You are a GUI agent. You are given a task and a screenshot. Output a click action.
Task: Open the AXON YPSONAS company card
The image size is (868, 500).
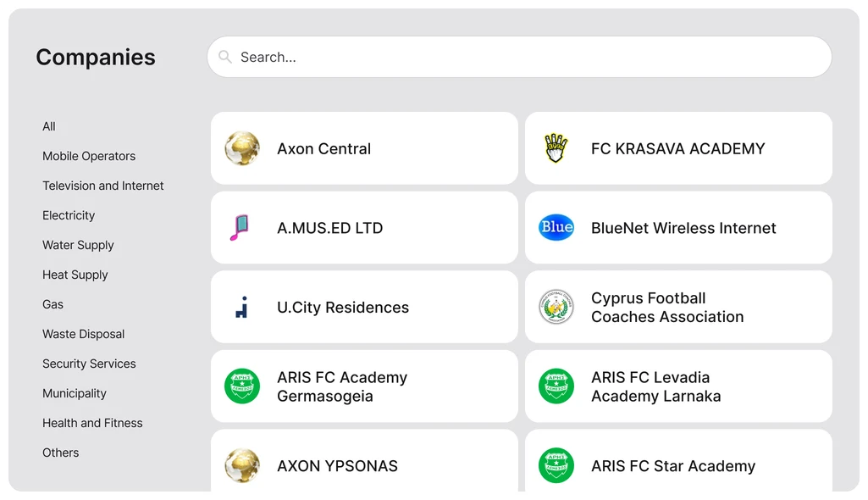pyautogui.click(x=364, y=464)
